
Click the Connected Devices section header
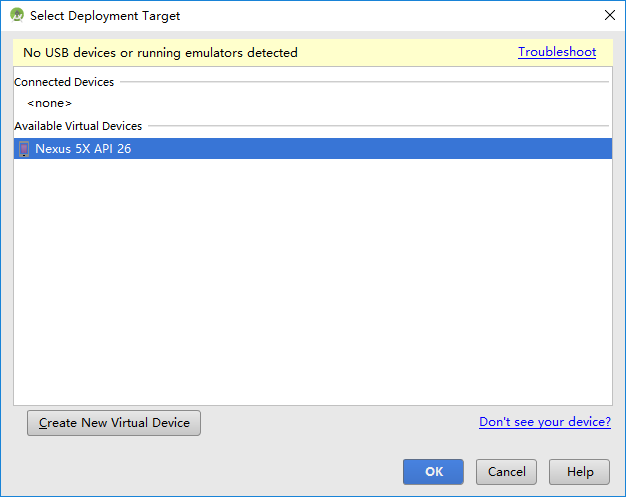click(x=64, y=82)
